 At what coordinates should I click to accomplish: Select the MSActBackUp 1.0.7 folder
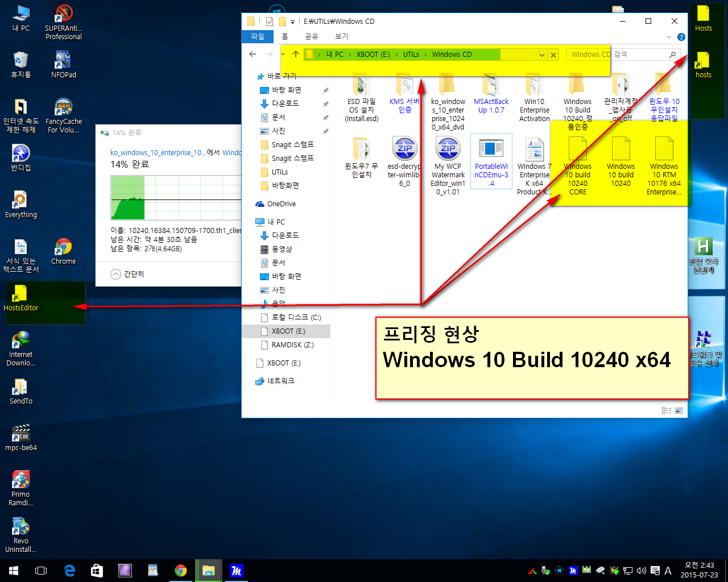pos(491,94)
